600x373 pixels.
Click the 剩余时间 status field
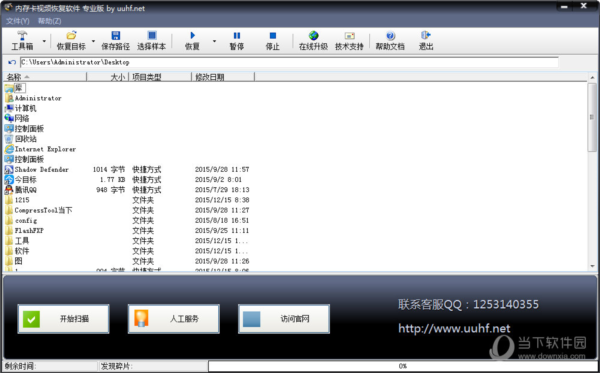coord(50,366)
